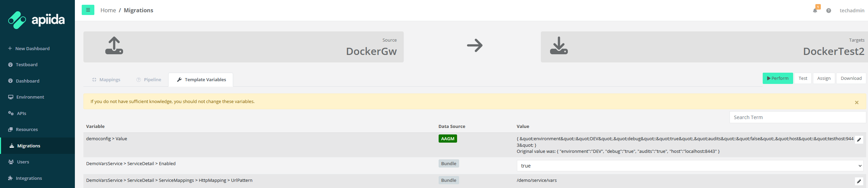Screen dimensions: 868x188
Task: Edit the UrlPattern value with pencil icon
Action: 859,181
